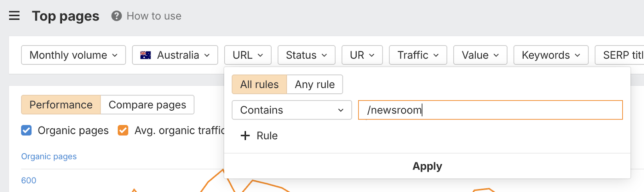Viewport: 644px width, 192px height.
Task: Click the How to use question mark icon
Action: 117,16
